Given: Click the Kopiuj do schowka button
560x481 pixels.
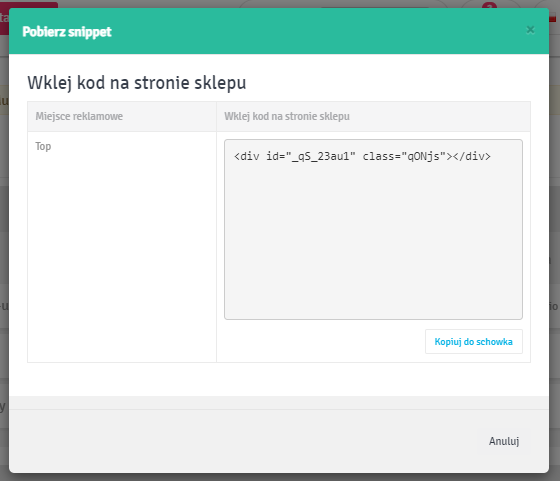Looking at the screenshot, I should pyautogui.click(x=474, y=342).
